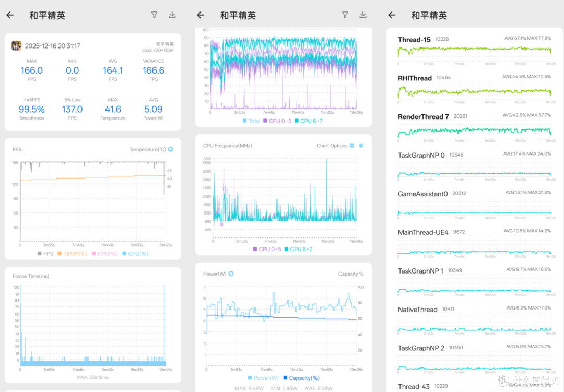The height and width of the screenshot is (392, 564).
Task: Click AVG:67.1% MAX:77.9% of Thread-15
Action: pos(527,38)
